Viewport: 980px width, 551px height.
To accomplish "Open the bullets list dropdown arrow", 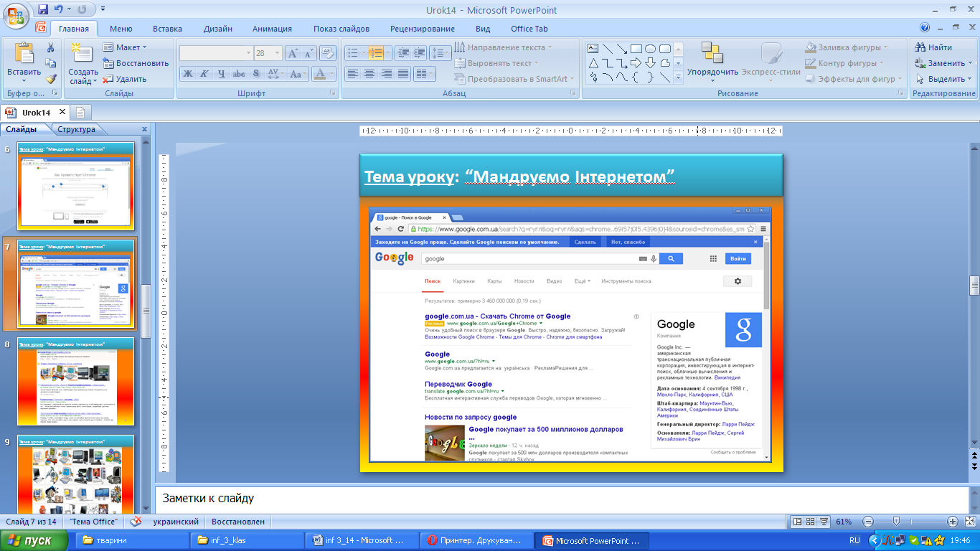I will tap(362, 53).
